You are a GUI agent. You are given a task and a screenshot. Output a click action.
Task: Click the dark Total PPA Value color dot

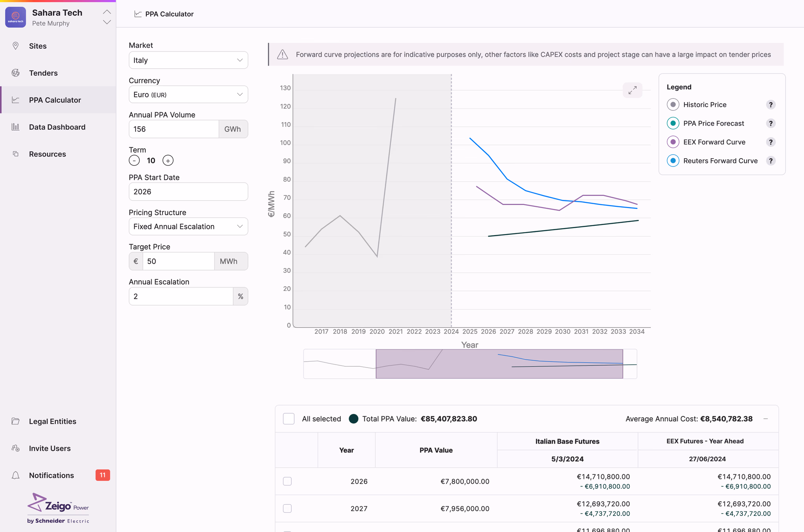[353, 419]
